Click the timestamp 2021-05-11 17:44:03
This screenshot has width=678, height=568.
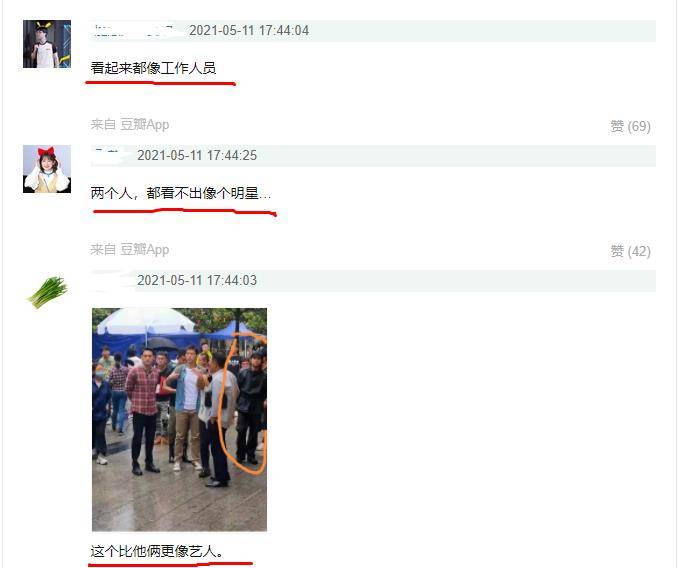[197, 281]
